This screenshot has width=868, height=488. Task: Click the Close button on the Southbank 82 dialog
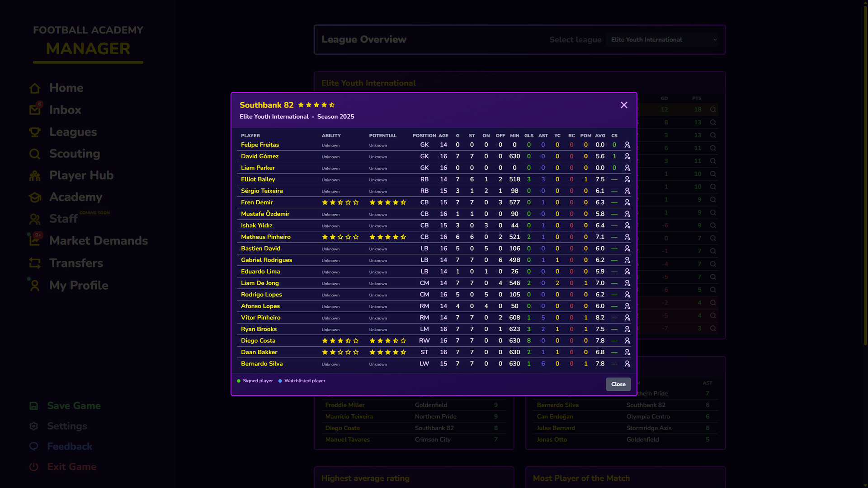click(618, 384)
